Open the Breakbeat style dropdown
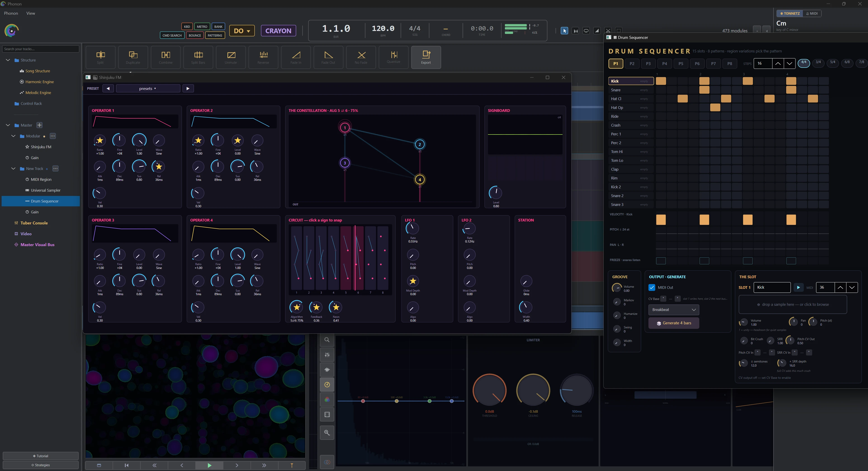 pyautogui.click(x=674, y=310)
